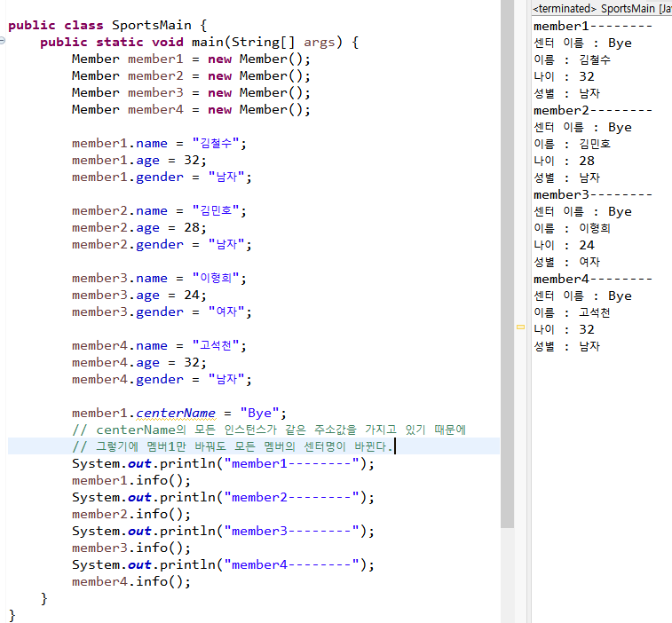Image resolution: width=672 pixels, height=623 pixels.
Task: Click the editor vertical scrollbar thumb
Action: [x=508, y=264]
